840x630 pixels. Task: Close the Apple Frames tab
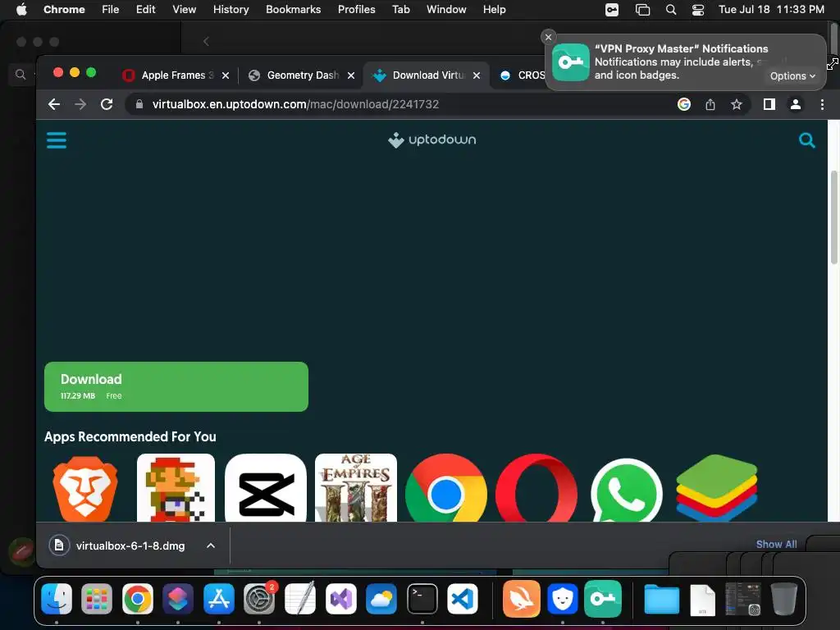(x=226, y=75)
